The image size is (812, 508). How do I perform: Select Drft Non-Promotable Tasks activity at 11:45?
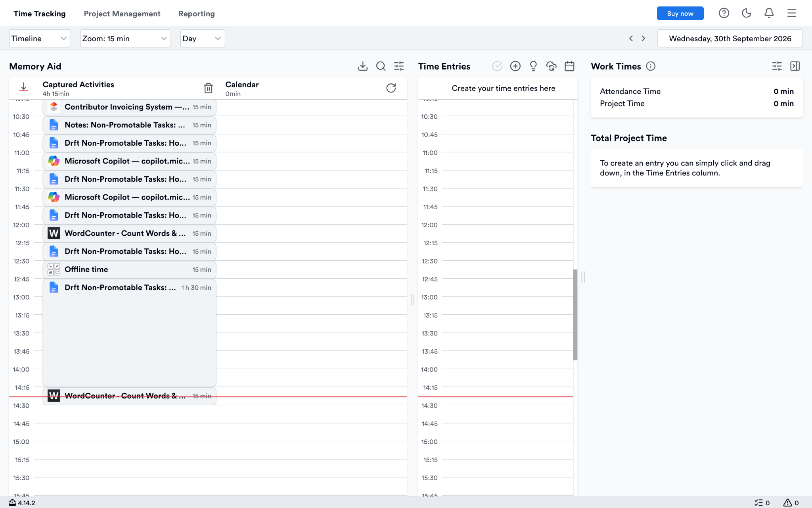(x=129, y=215)
